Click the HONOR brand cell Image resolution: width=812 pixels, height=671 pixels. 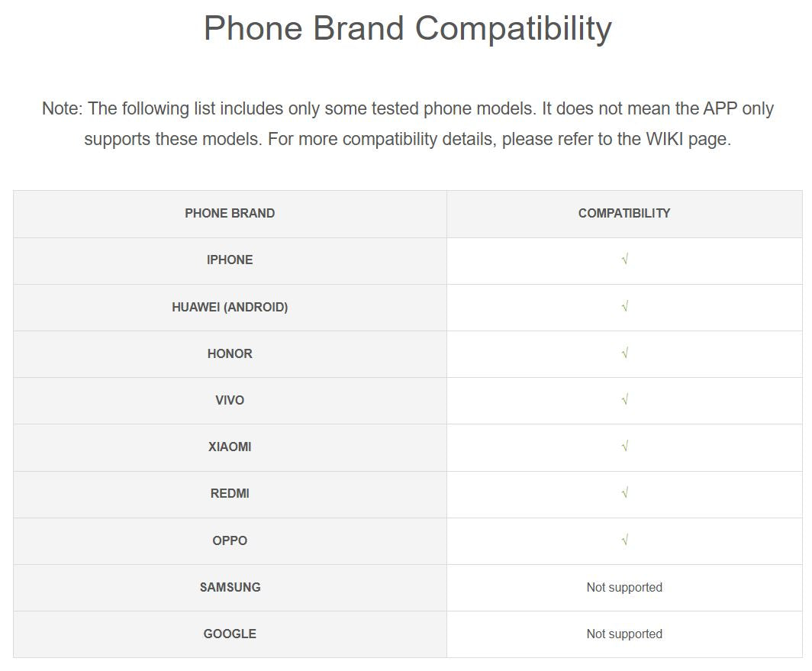point(230,353)
